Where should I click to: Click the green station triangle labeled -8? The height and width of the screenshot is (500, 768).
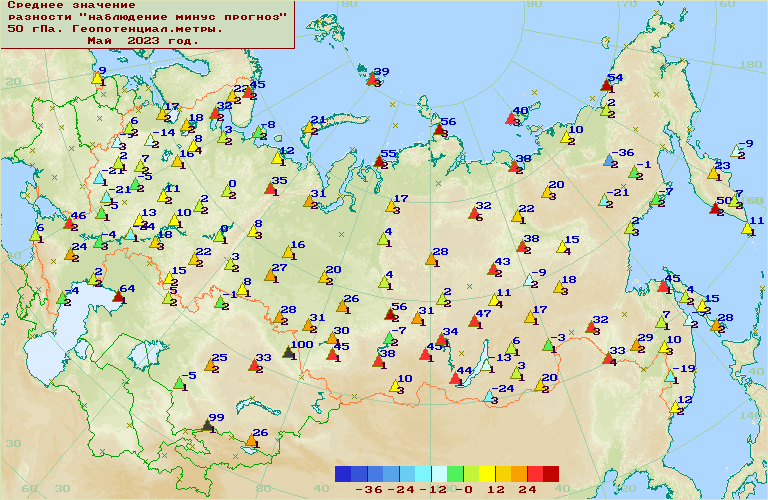259,131
